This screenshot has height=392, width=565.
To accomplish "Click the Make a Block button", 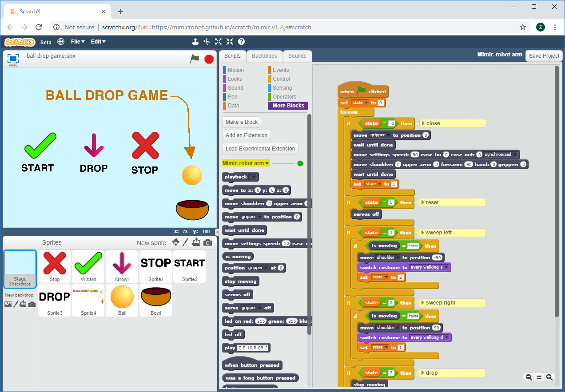I will pyautogui.click(x=241, y=122).
